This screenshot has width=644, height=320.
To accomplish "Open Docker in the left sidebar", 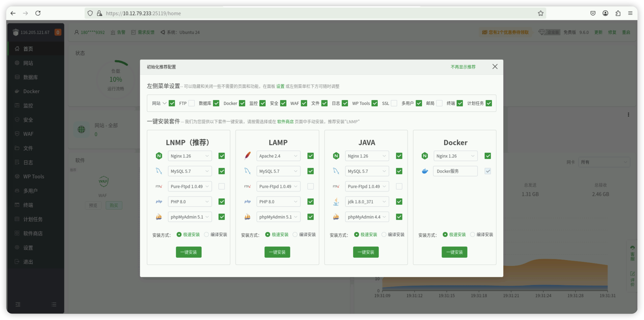I will 35,91.
